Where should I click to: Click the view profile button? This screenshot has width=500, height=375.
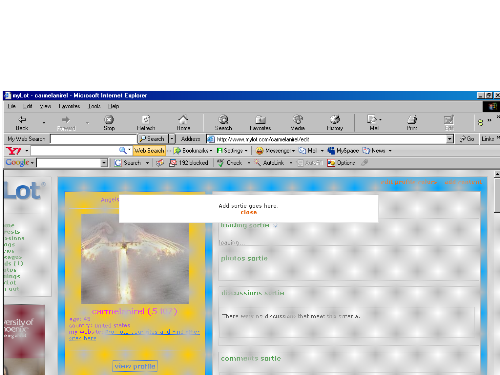[135, 366]
